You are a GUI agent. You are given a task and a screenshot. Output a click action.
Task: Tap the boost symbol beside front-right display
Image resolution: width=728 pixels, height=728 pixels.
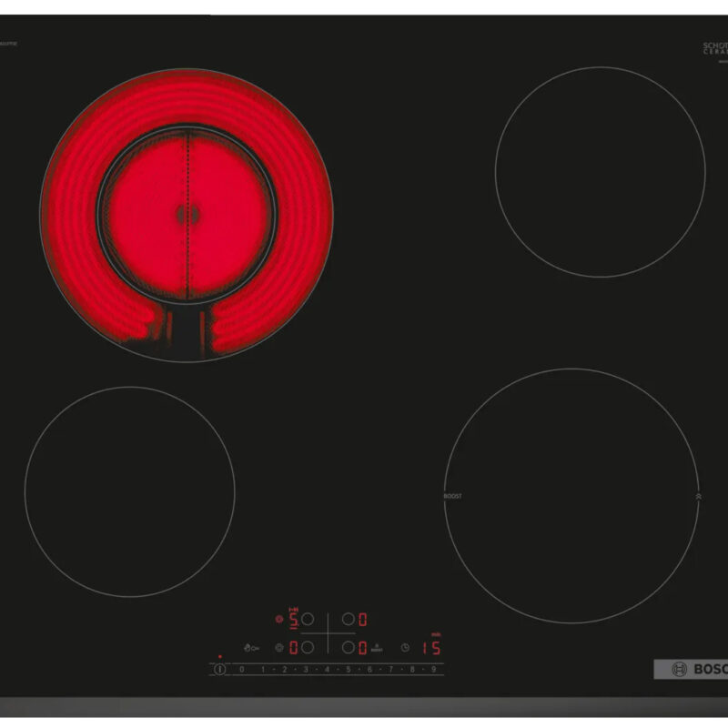point(377,648)
